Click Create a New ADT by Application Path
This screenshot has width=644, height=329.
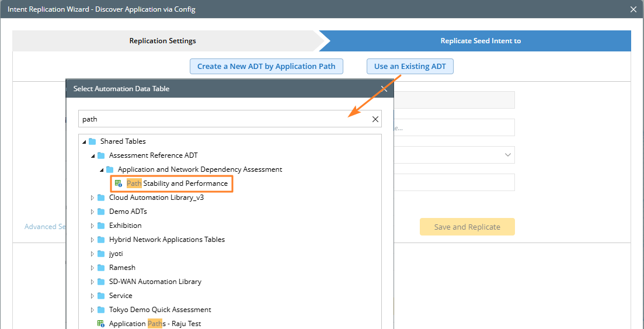[x=266, y=67]
